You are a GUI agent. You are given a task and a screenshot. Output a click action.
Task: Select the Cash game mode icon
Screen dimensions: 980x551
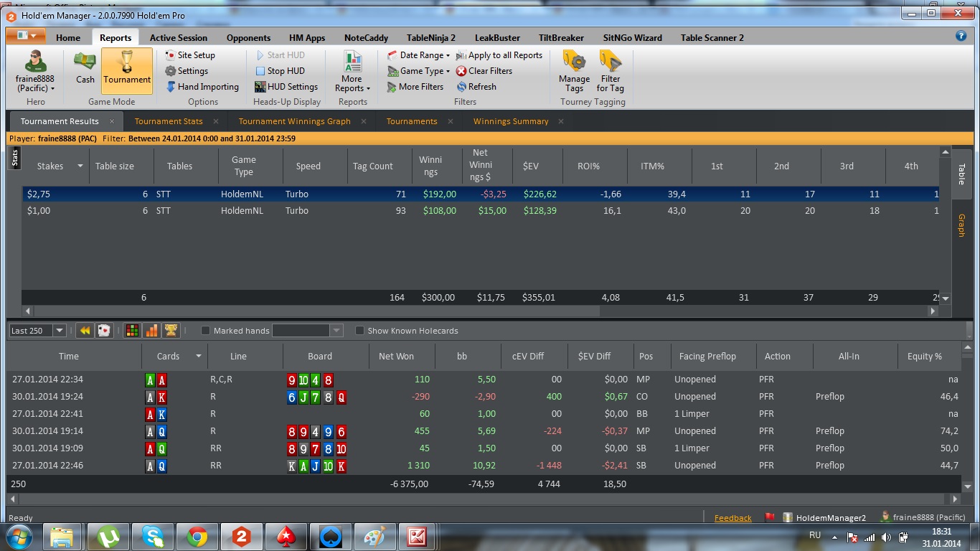[85, 70]
